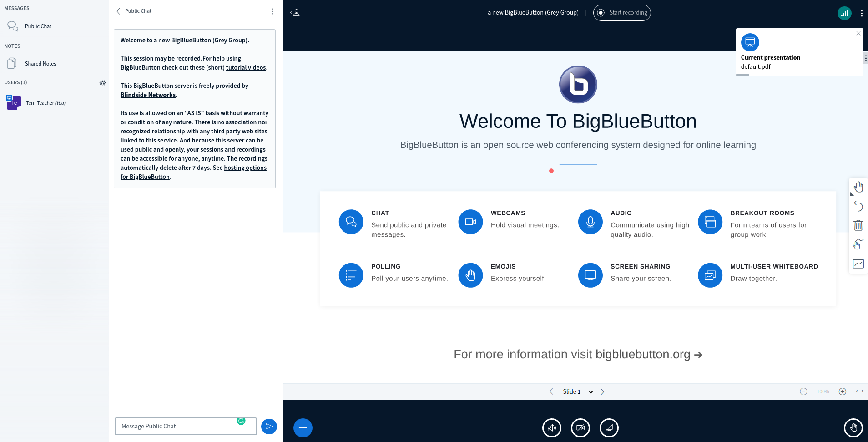
Task: Click presentation icon in notification
Action: pyautogui.click(x=750, y=42)
